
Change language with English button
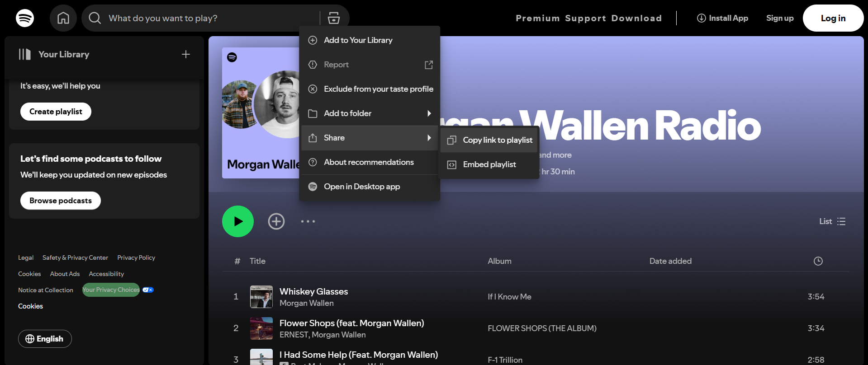coord(45,339)
